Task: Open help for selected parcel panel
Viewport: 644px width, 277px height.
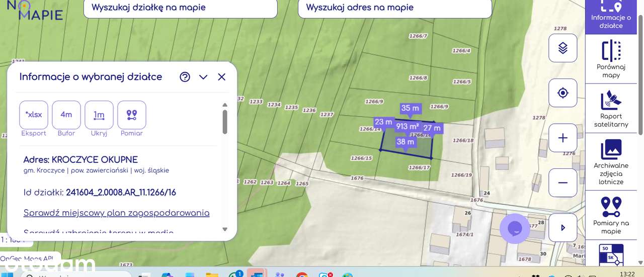Action: click(185, 77)
